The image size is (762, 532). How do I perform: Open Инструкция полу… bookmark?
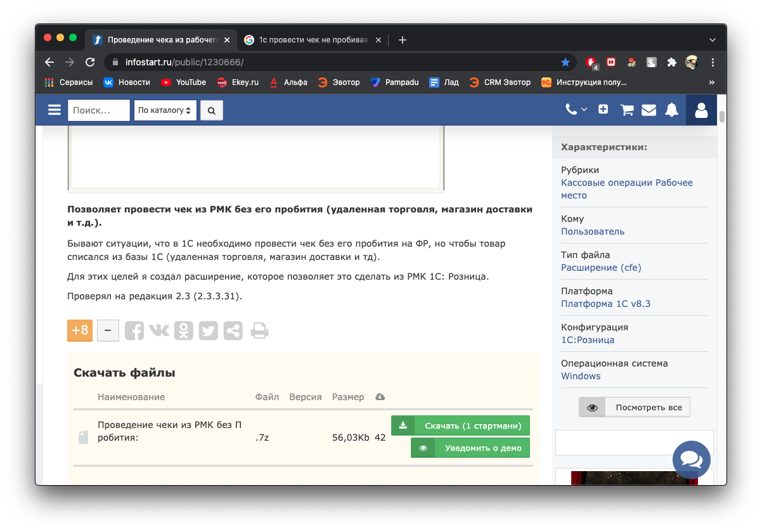(584, 82)
